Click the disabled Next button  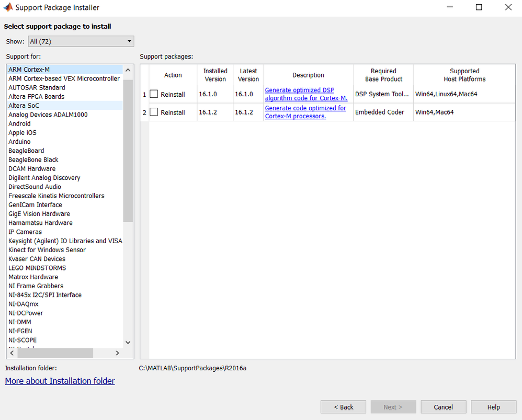point(393,407)
